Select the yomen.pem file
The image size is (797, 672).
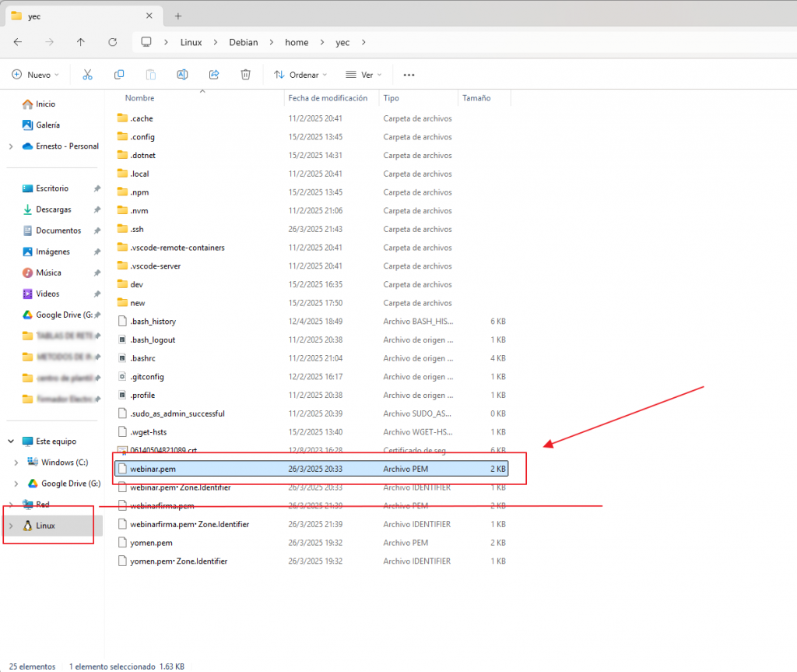click(311, 543)
